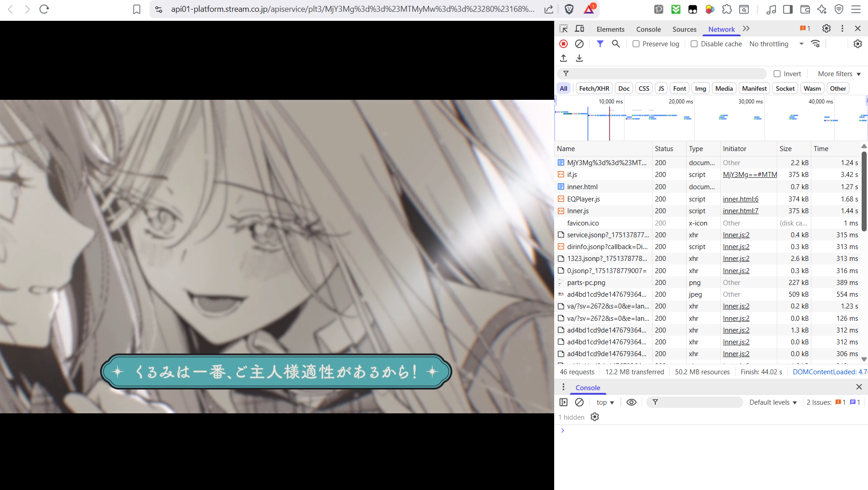Screen dimensions: 868x490
Task: Open DevTools three-dot customize menu
Action: point(842,28)
